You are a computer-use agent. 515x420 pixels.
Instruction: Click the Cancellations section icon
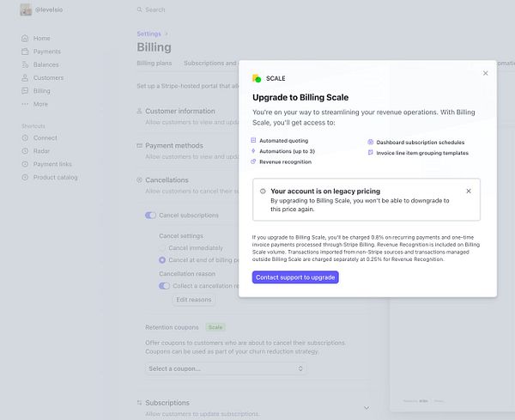[139, 180]
